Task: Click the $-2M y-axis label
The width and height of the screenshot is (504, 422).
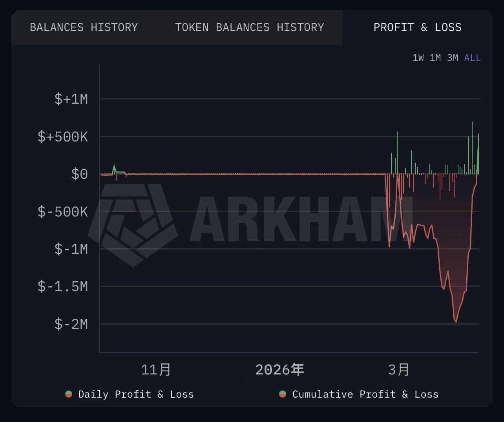Action: pyautogui.click(x=71, y=324)
